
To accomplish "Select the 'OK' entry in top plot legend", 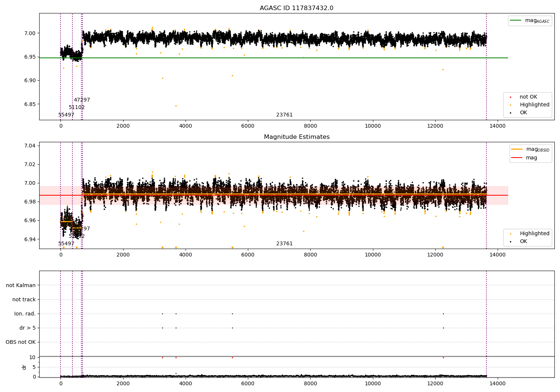I will (523, 113).
